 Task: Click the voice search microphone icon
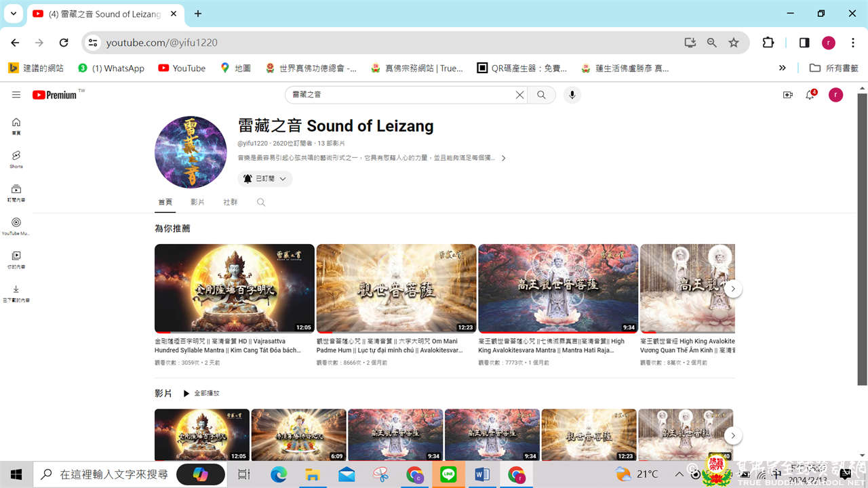[572, 95]
